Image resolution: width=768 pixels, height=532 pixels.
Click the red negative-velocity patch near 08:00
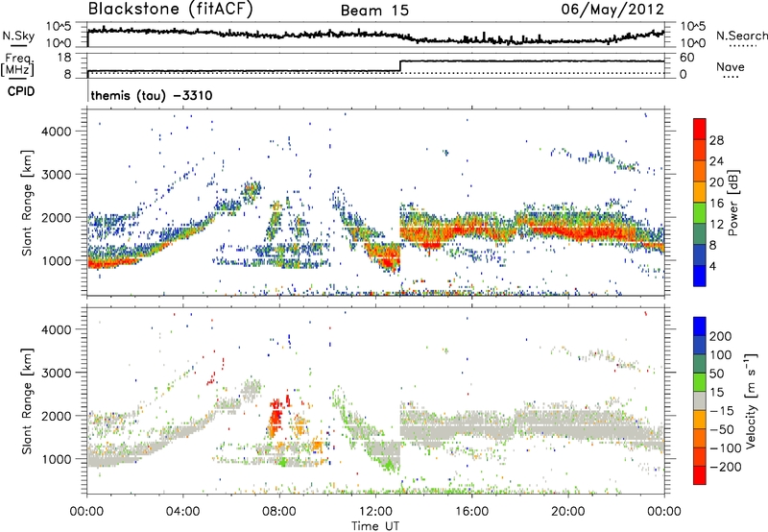coord(276,417)
